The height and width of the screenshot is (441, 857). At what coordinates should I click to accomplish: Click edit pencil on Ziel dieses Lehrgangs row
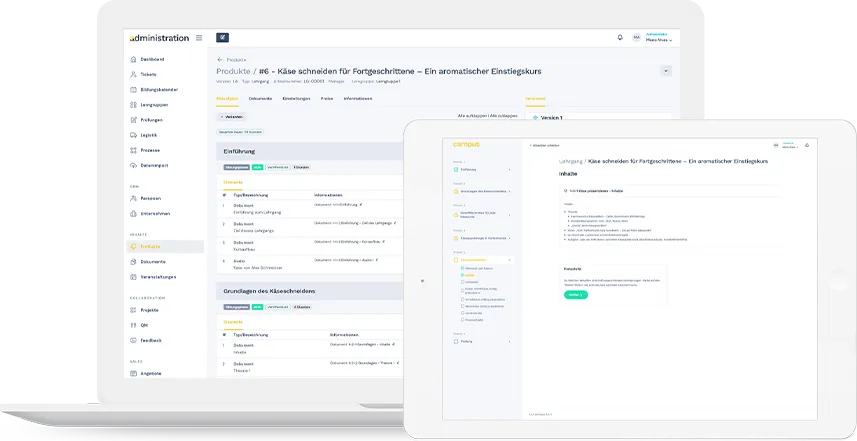pyautogui.click(x=395, y=223)
